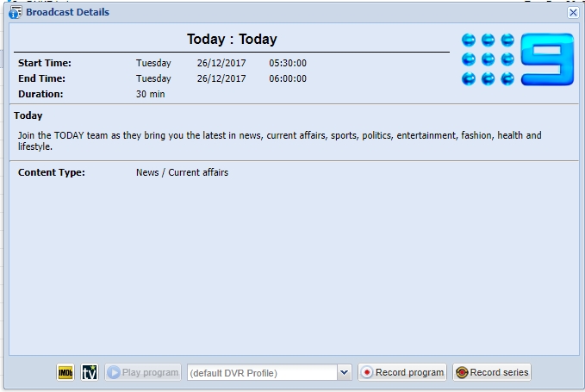This screenshot has height=392, width=585.
Task: Click the Start Time label
Action: point(45,63)
